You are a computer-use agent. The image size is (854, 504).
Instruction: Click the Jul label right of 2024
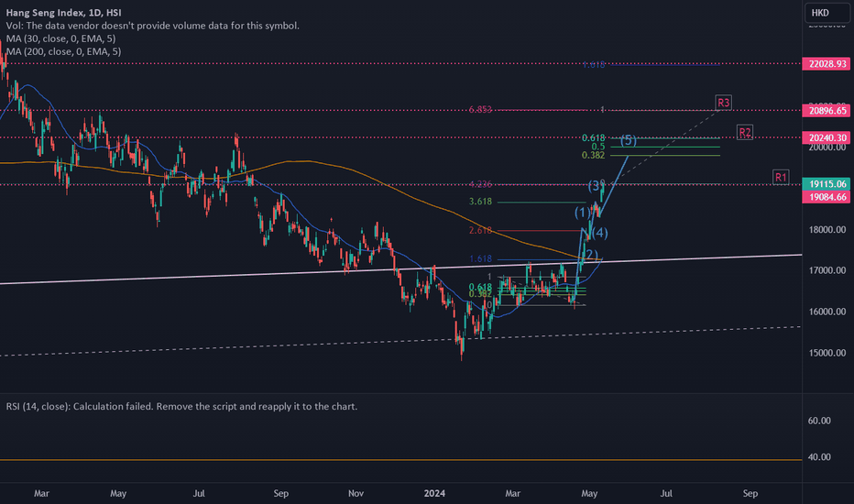tap(666, 493)
